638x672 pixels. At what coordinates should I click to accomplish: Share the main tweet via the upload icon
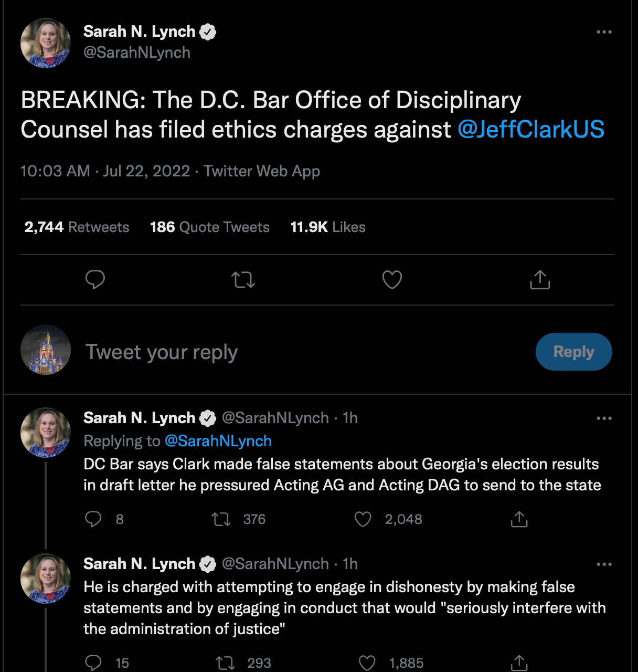tap(540, 280)
